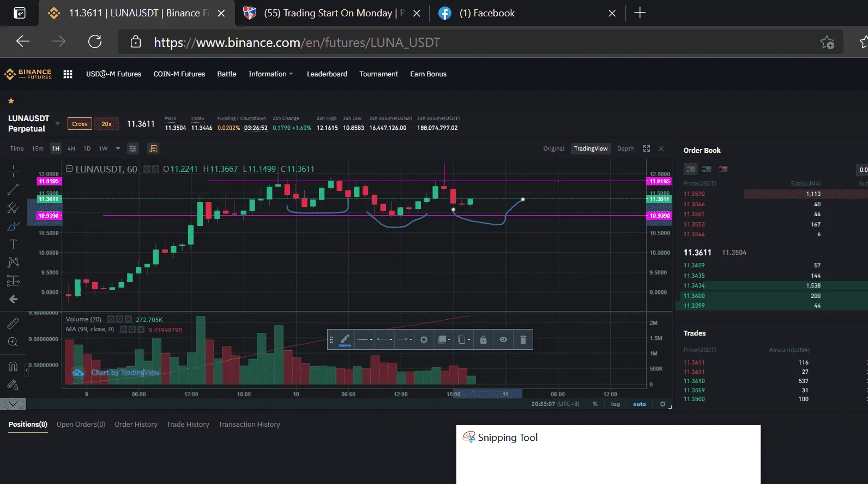Hide the Volume (20) indicator
Viewport: 868px width, 484px height.
tap(111, 319)
